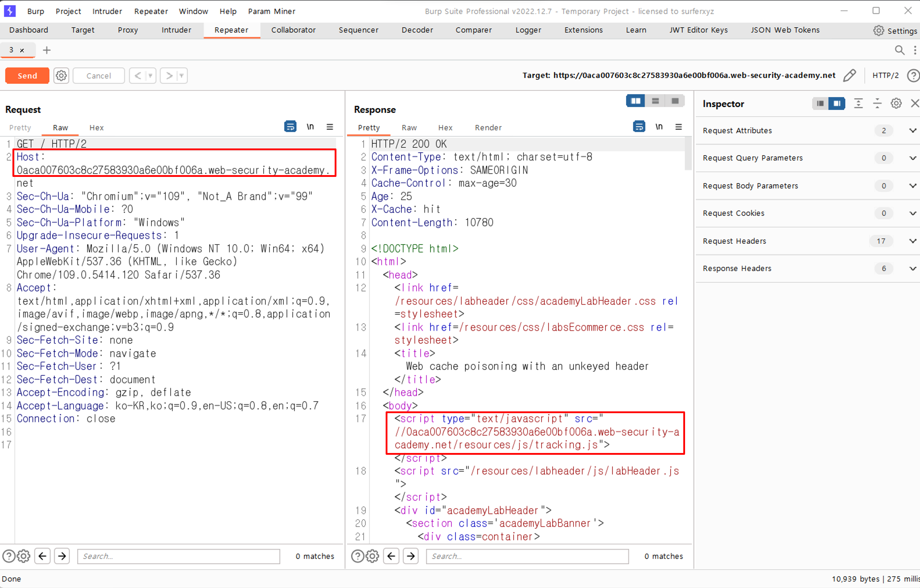This screenshot has height=588, width=920.
Task: Go forward in request history
Action: pyautogui.click(x=169, y=76)
